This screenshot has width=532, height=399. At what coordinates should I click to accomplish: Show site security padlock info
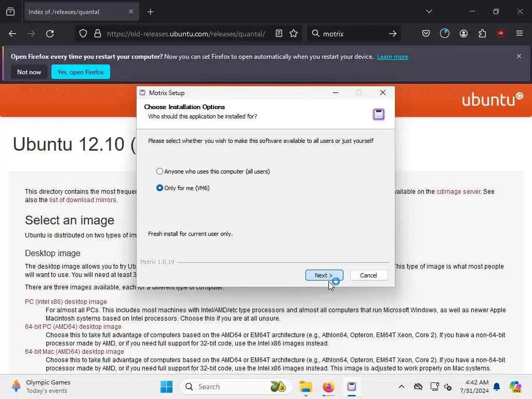[x=98, y=34]
